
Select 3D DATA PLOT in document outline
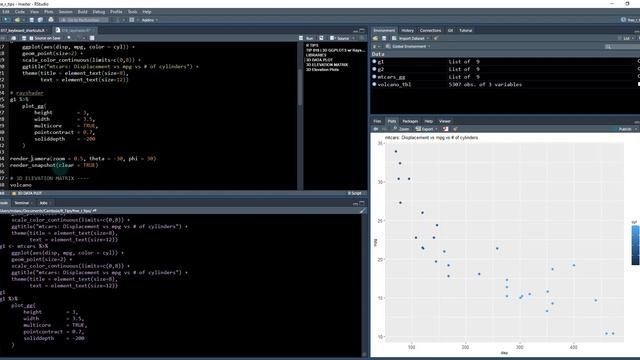[x=320, y=60]
